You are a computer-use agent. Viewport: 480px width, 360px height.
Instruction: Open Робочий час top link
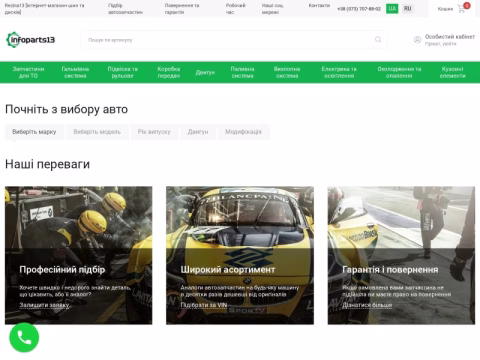[235, 9]
